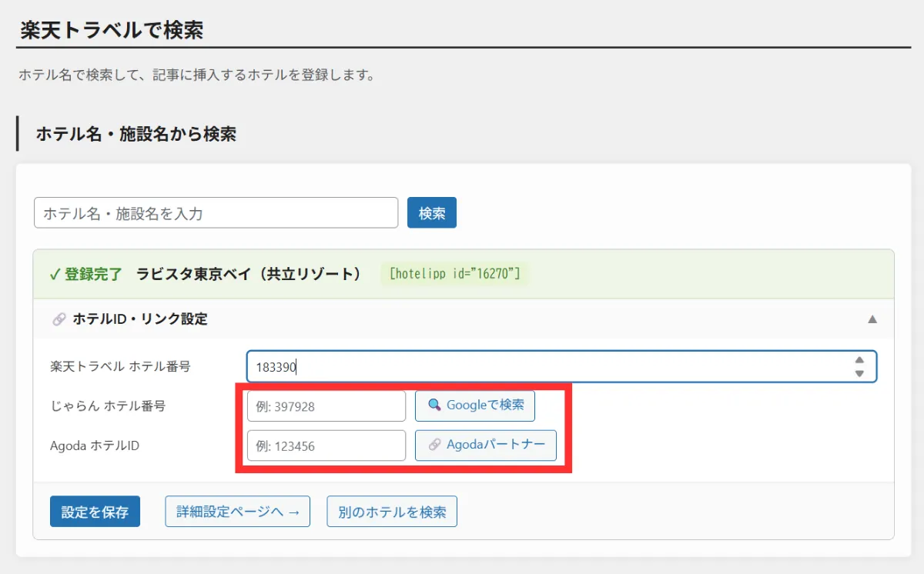This screenshot has height=574, width=924.
Task: Click the Googleで検索 button
Action: click(x=475, y=405)
